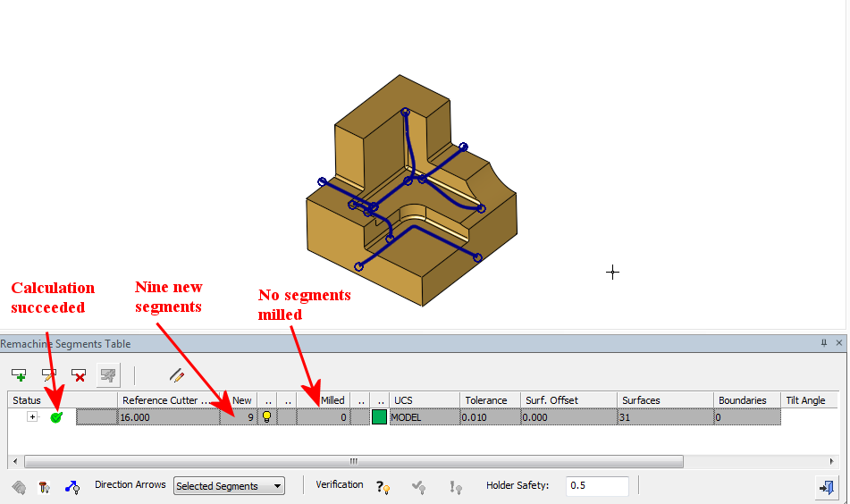850x504 pixels.
Task: Expand the segment row tree node
Action: pos(33,417)
